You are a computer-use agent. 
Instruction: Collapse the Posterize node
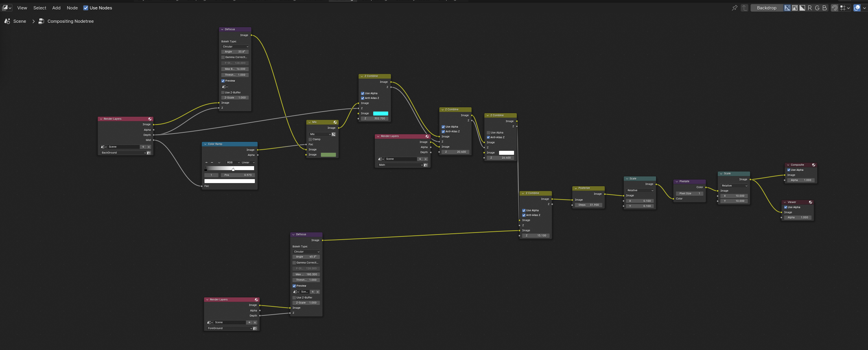pos(576,188)
